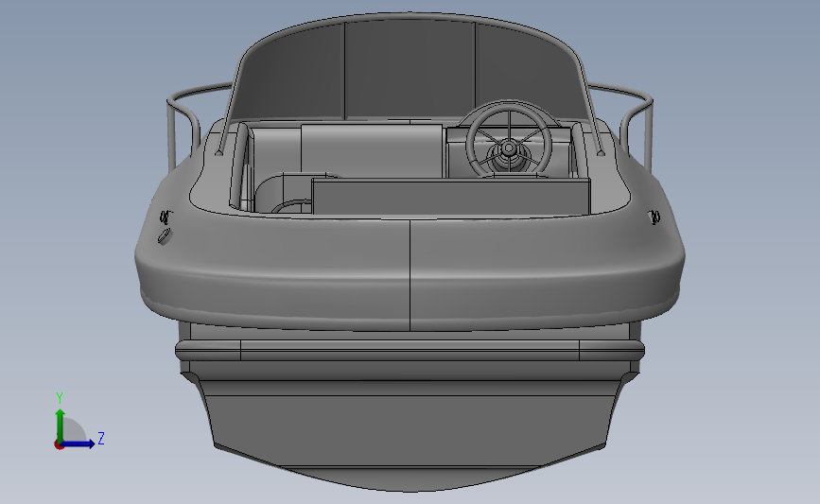Image resolution: width=820 pixels, height=504 pixels.
Task: Click the blue Z axis arrow of the triad
Action: [79, 443]
